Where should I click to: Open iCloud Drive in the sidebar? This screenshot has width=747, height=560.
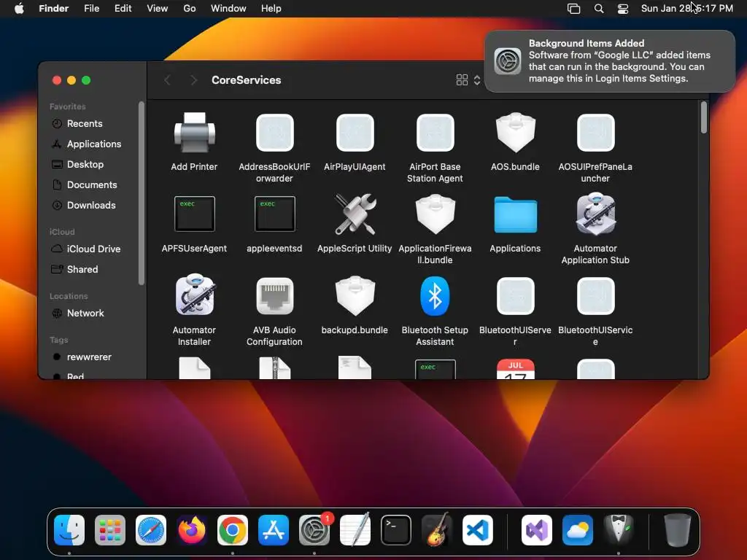point(93,249)
